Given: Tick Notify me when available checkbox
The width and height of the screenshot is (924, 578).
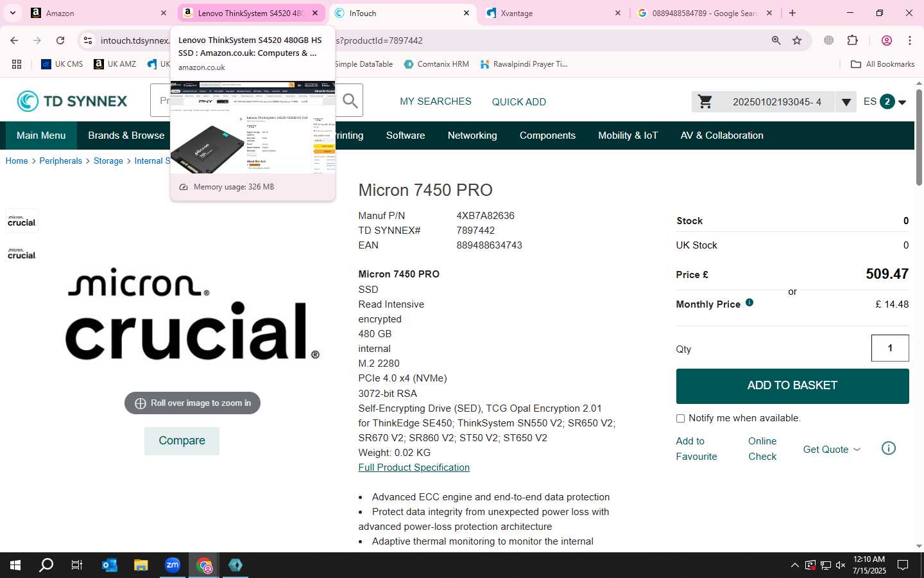Looking at the screenshot, I should [x=680, y=418].
